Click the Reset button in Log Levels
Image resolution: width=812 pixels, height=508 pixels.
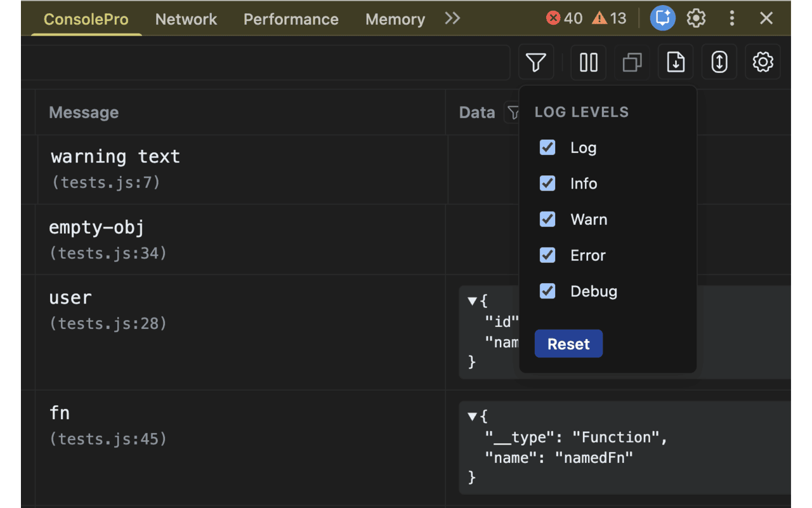tap(568, 344)
